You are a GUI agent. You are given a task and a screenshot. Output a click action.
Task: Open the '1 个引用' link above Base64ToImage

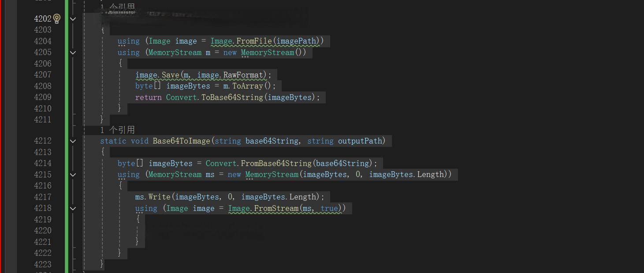point(117,130)
